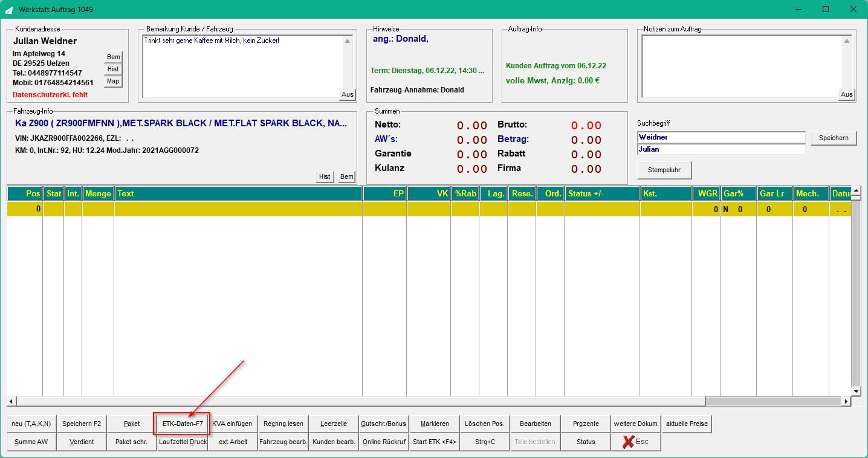Viewport: 868px width, 458px height.
Task: Select the yellow table row at position 0
Action: (x=429, y=209)
